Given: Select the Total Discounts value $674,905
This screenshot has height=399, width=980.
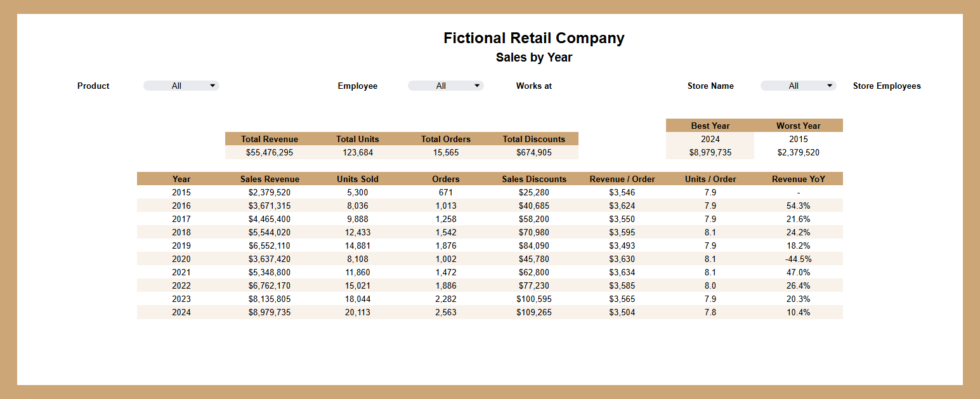Looking at the screenshot, I should click(534, 152).
